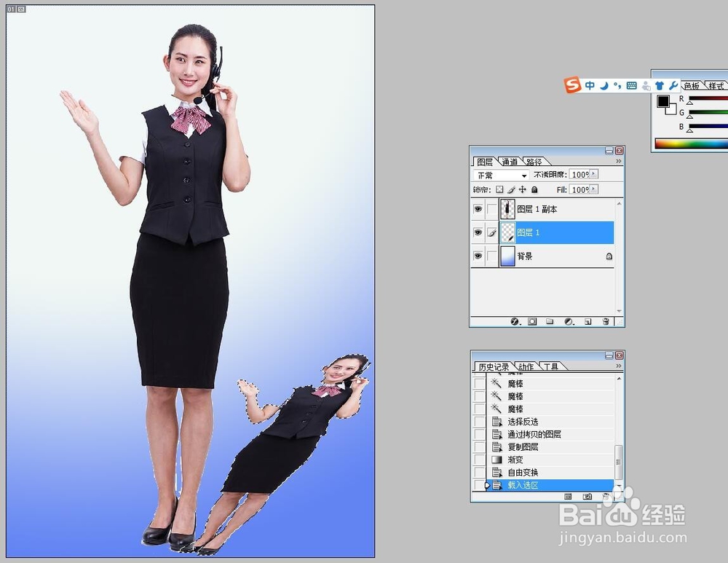Open the Fill percentage slider arrow
The width and height of the screenshot is (728, 563).
tap(594, 189)
